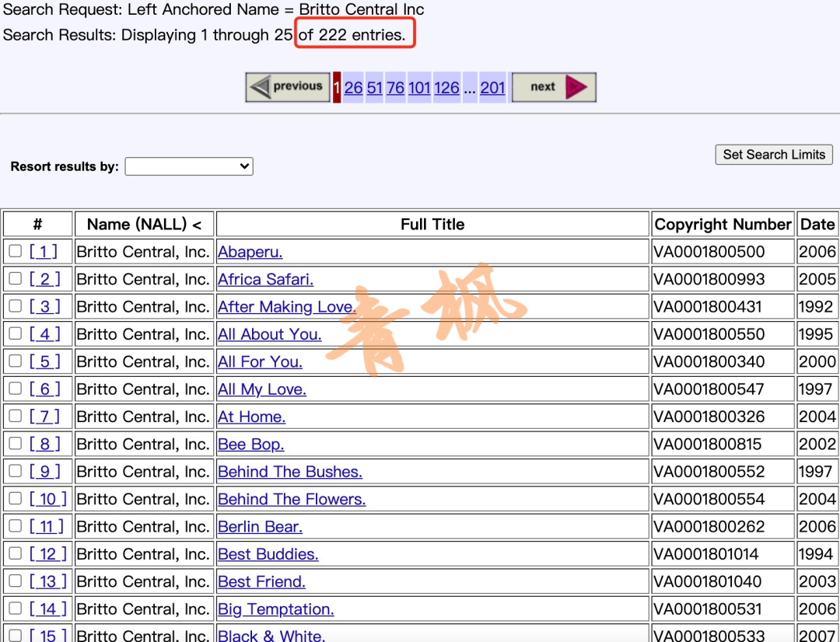Open the Africa Safari title link

coord(266,279)
